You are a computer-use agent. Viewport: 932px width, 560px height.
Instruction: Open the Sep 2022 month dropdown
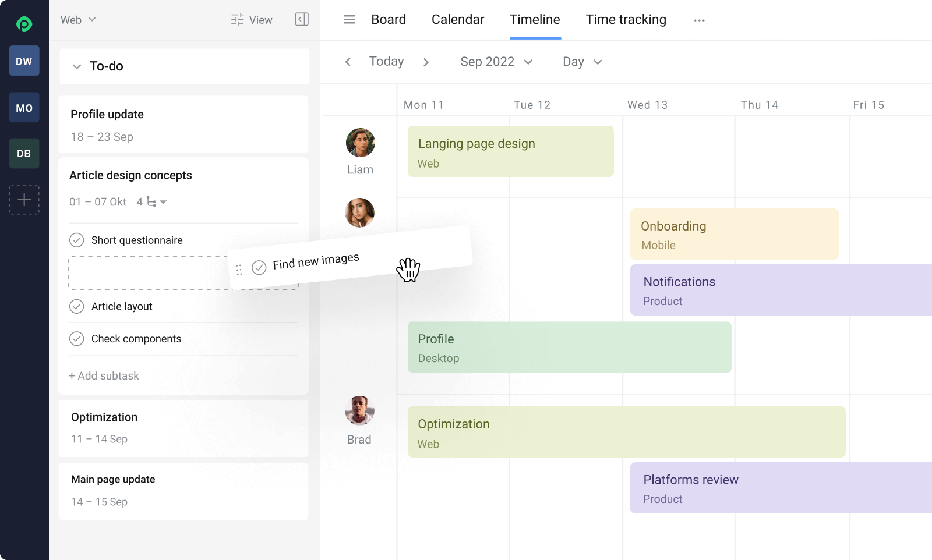(496, 62)
